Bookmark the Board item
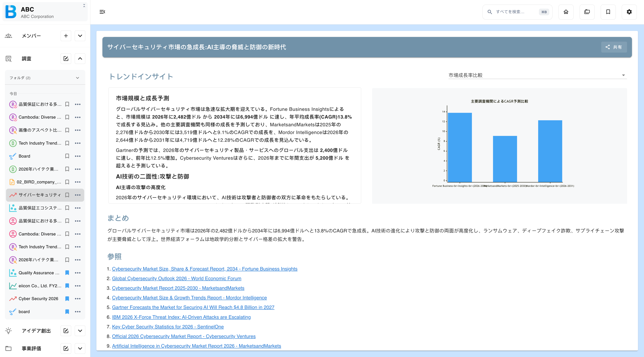 [x=67, y=156]
